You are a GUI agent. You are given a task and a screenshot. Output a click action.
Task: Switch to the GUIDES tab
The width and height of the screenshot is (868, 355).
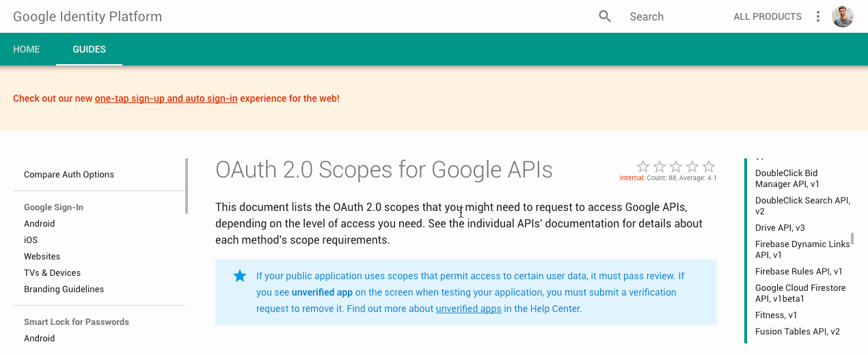click(x=90, y=49)
